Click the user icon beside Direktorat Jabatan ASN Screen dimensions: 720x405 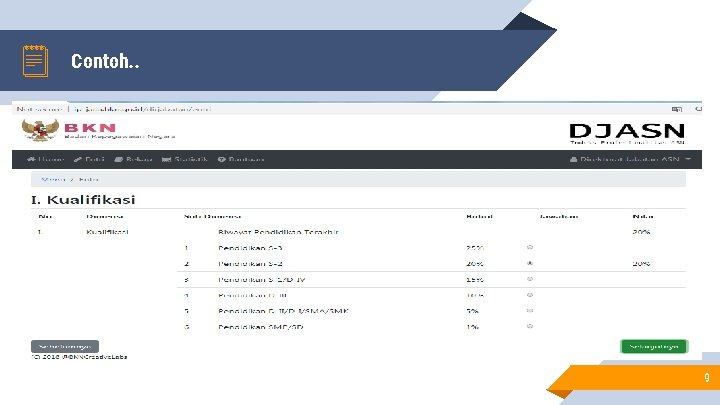pyautogui.click(x=574, y=159)
